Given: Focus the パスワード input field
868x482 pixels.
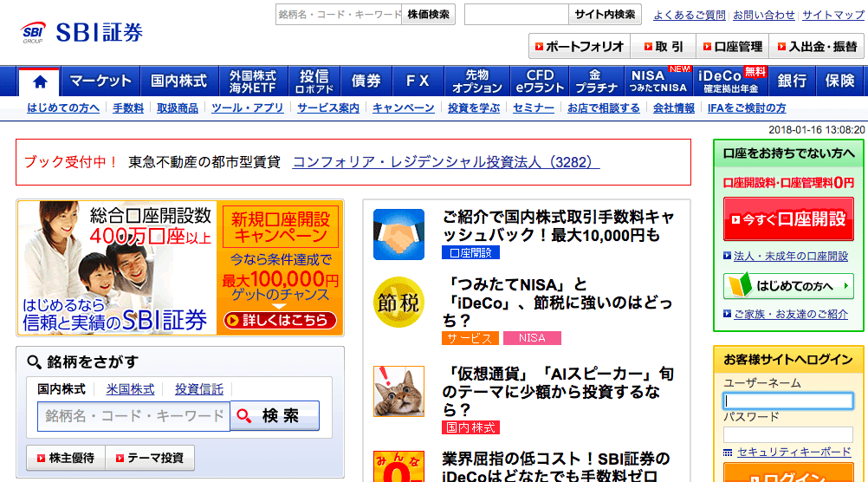Looking at the screenshot, I should 788,435.
